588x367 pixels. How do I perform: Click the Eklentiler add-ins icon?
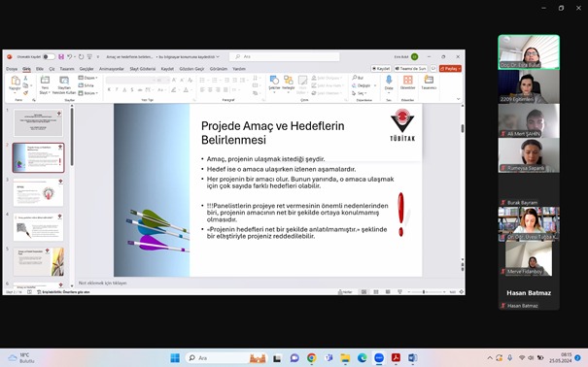pos(407,82)
